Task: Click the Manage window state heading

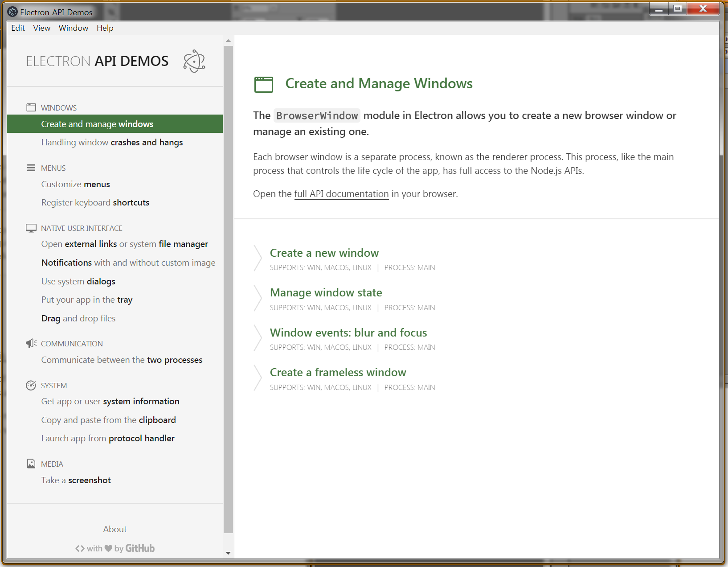Action: [x=326, y=292]
